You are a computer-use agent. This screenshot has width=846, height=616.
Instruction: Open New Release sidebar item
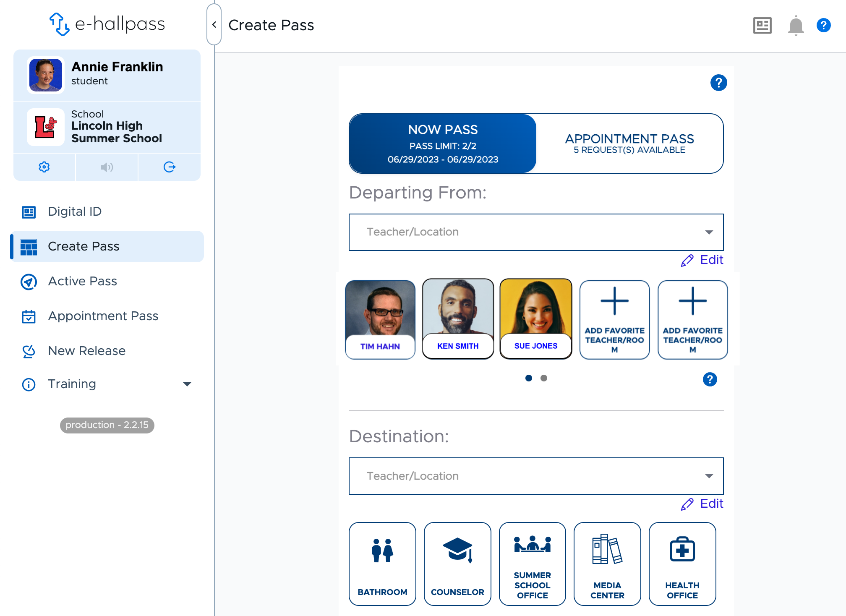click(x=86, y=351)
